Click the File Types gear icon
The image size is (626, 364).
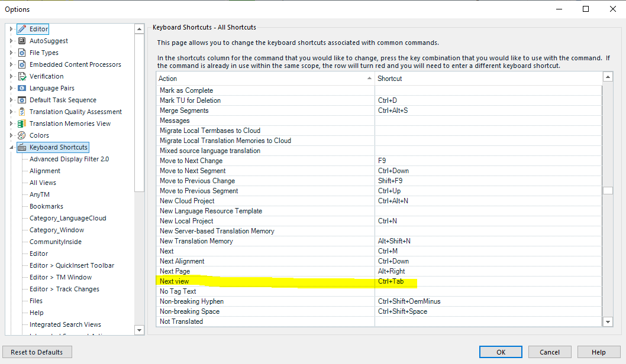pos(22,53)
